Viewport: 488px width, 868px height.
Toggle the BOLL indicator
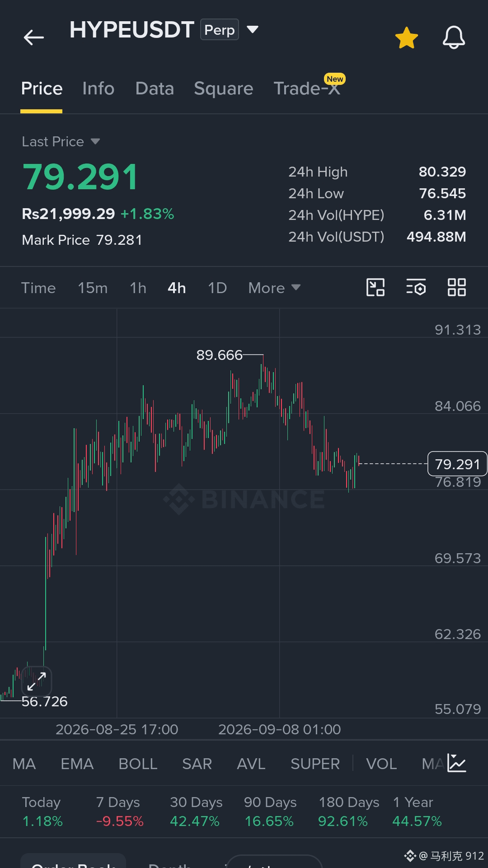tap(138, 764)
